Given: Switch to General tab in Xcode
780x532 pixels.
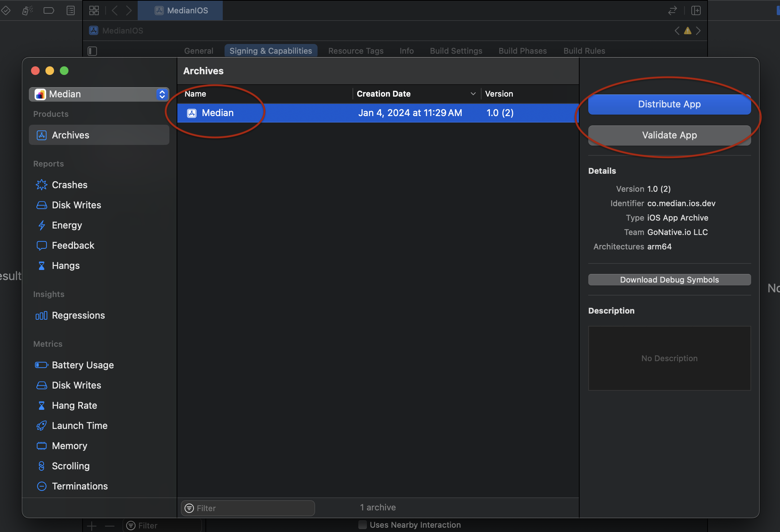Looking at the screenshot, I should (x=199, y=51).
